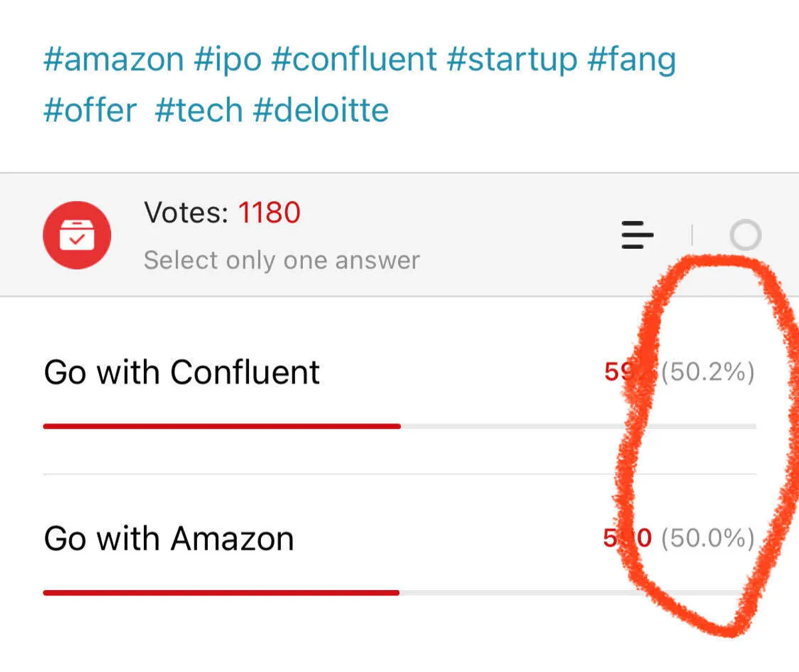Screen dimensions: 799x672
Task: Click the #offer hashtag
Action: tap(90, 110)
